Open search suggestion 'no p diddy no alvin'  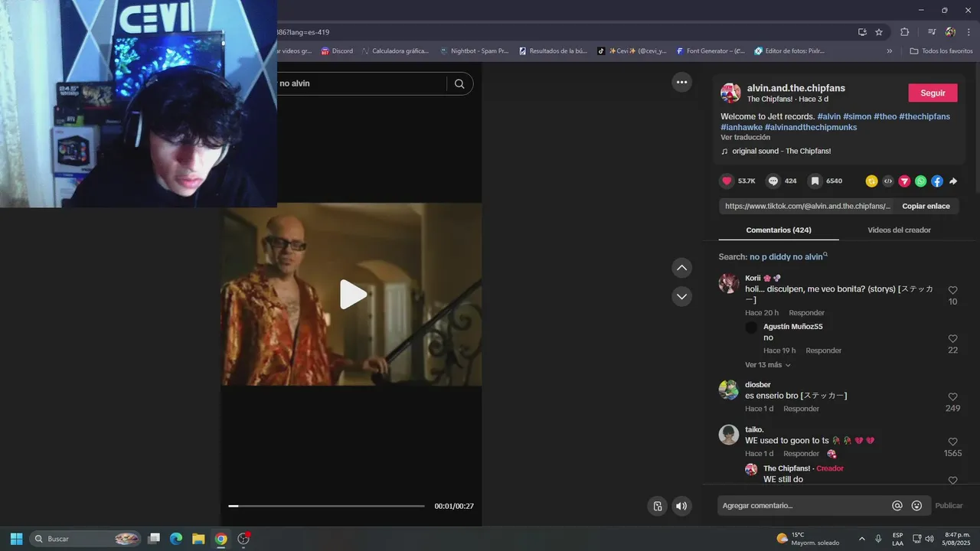(x=788, y=257)
